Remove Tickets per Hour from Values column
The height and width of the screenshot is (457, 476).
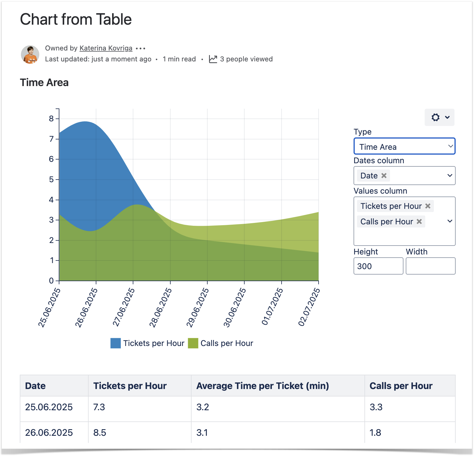pyautogui.click(x=428, y=206)
